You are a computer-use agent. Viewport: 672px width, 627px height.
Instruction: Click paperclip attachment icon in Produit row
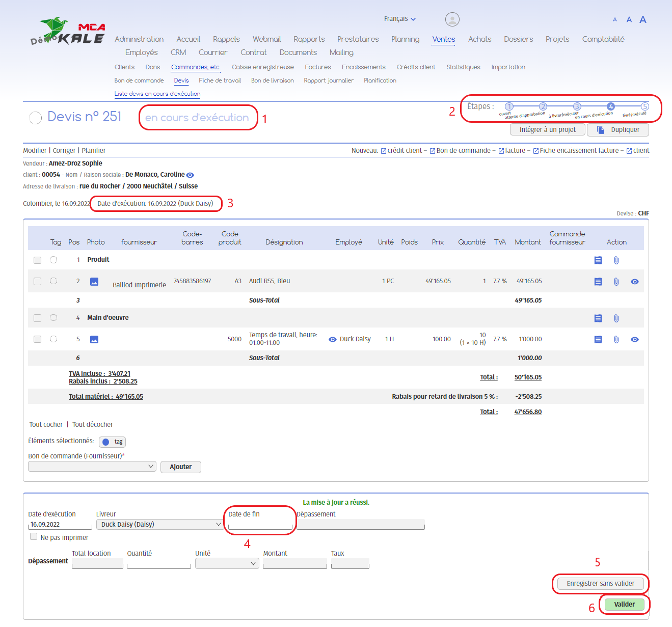616,260
